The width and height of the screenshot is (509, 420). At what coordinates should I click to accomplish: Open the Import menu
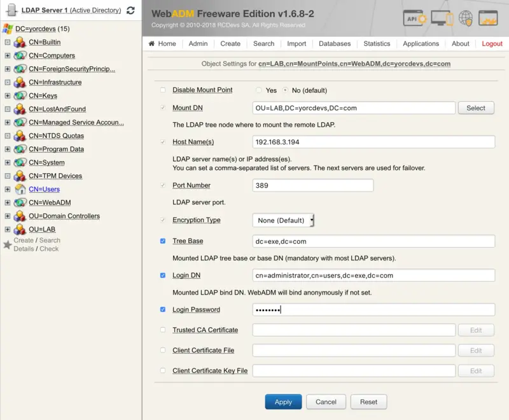click(296, 43)
